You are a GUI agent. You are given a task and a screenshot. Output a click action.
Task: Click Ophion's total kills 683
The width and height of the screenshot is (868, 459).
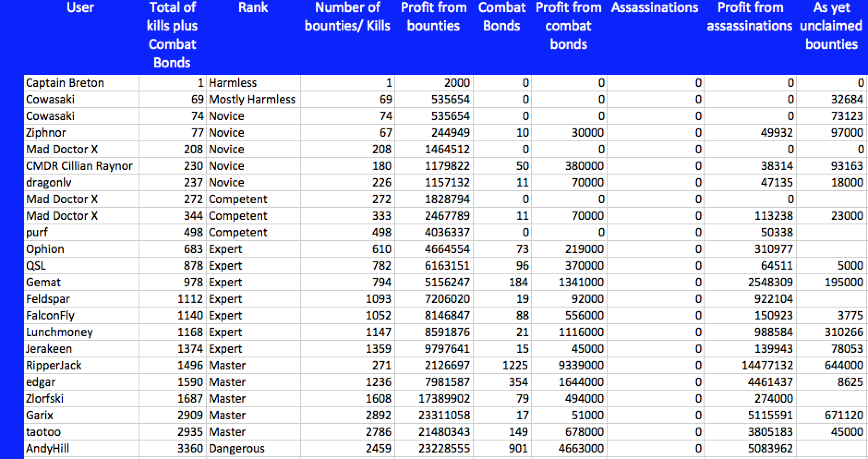173,249
